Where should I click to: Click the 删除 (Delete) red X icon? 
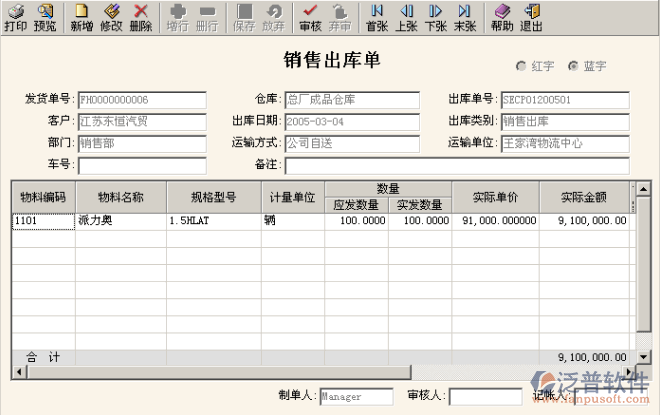point(141,17)
